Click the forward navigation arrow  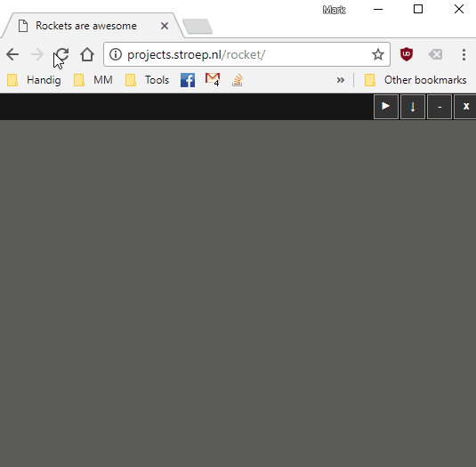[x=37, y=54]
